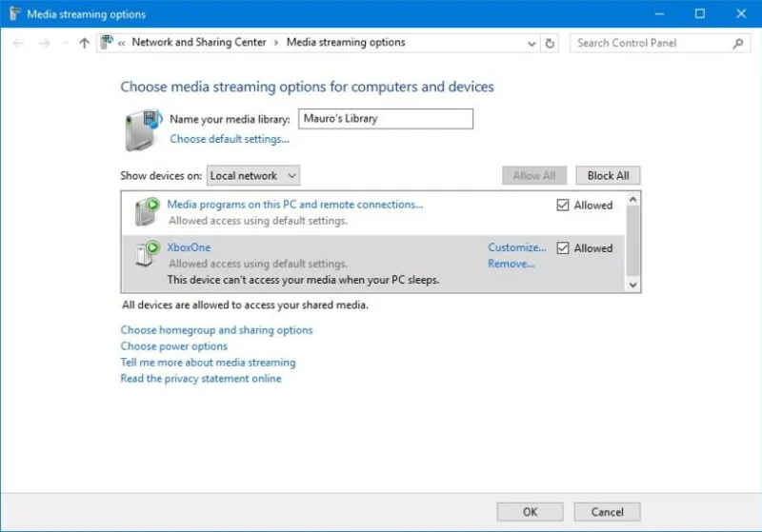Viewport: 762px width, 532px height.
Task: Click Remove for XboxOne
Action: [511, 264]
